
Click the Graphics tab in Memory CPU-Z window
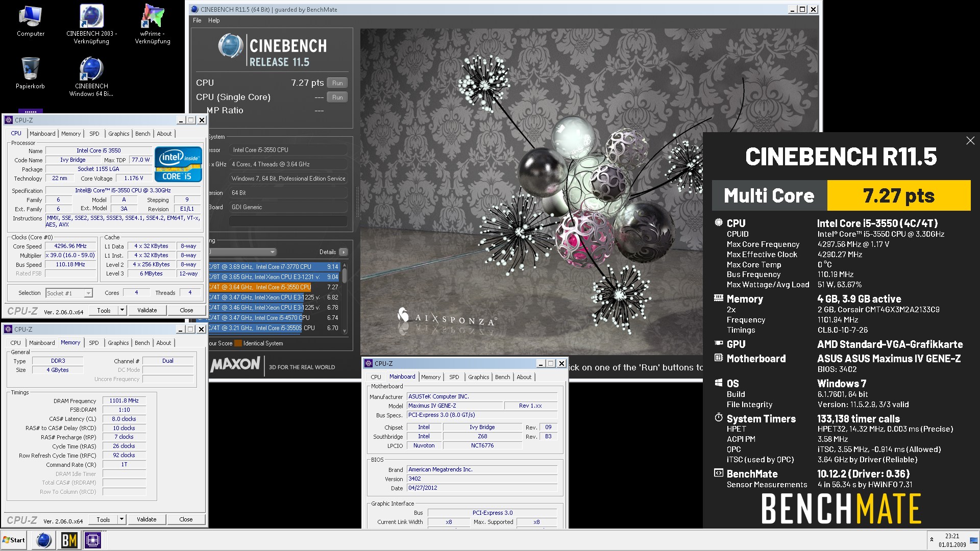point(118,343)
